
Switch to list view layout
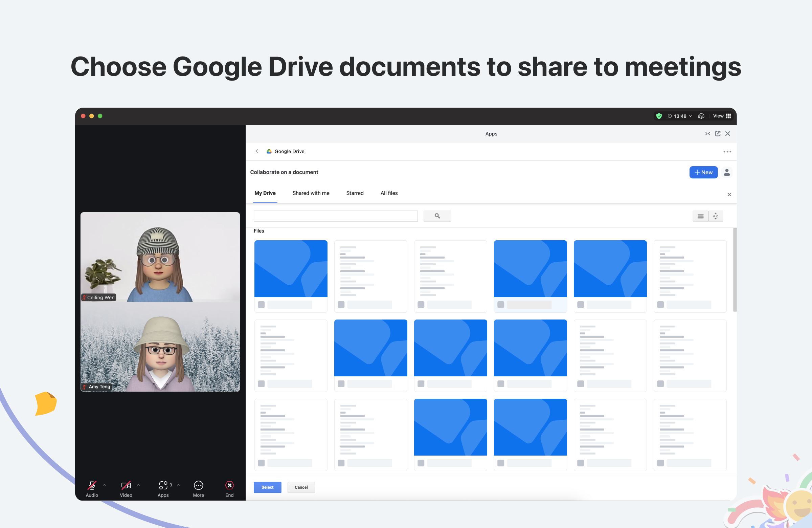(700, 216)
